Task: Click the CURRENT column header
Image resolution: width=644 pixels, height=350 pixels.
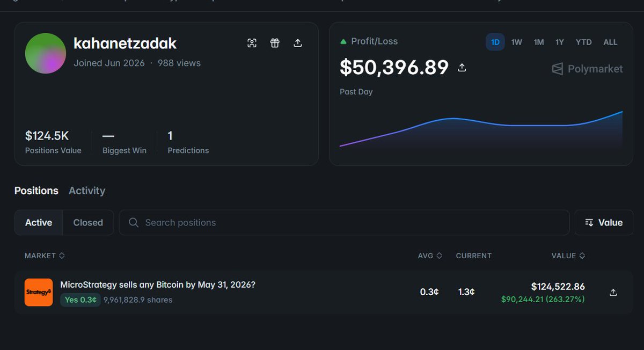Action: [474, 256]
